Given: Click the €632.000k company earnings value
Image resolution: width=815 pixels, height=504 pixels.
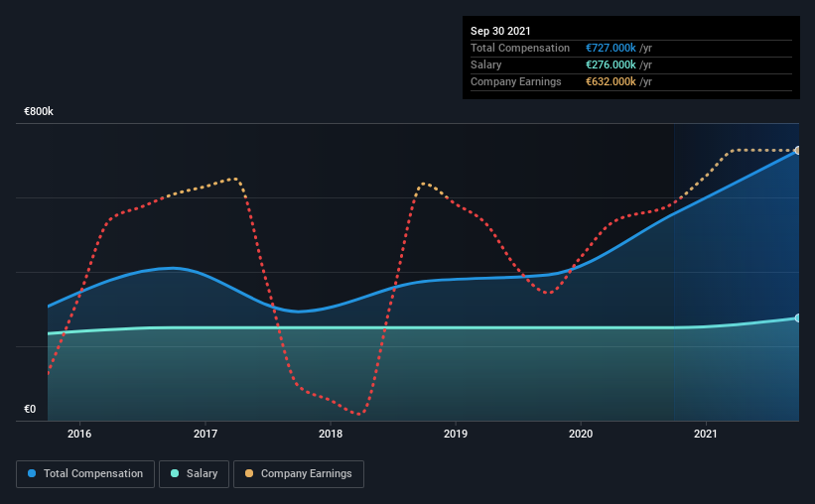Looking at the screenshot, I should pos(611,81).
